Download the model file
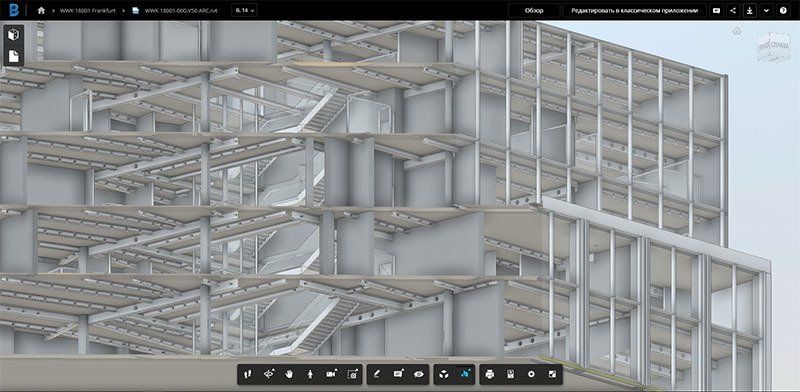The width and height of the screenshot is (800, 392). [749, 10]
